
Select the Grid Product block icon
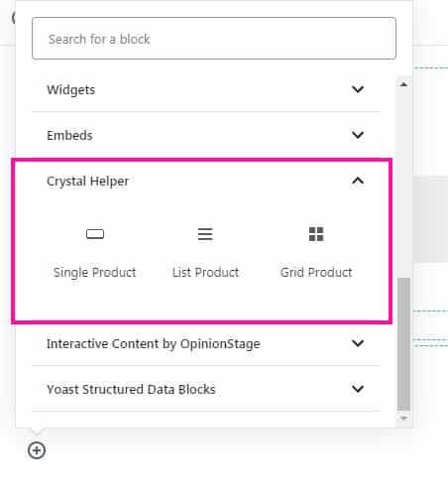pyautogui.click(x=316, y=234)
